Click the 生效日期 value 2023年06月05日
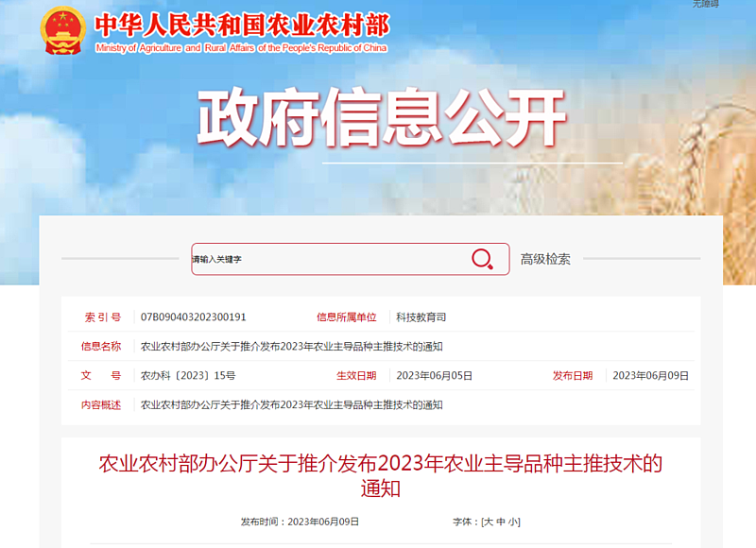 click(x=435, y=375)
